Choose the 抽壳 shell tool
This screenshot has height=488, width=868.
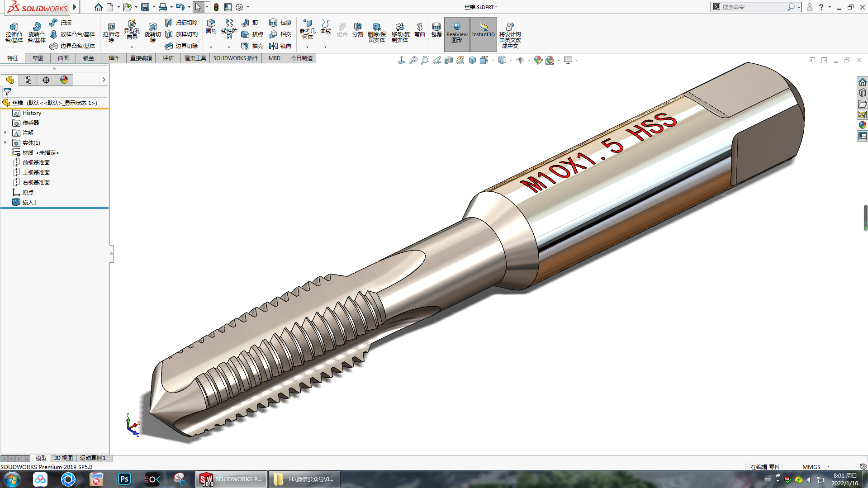click(252, 46)
